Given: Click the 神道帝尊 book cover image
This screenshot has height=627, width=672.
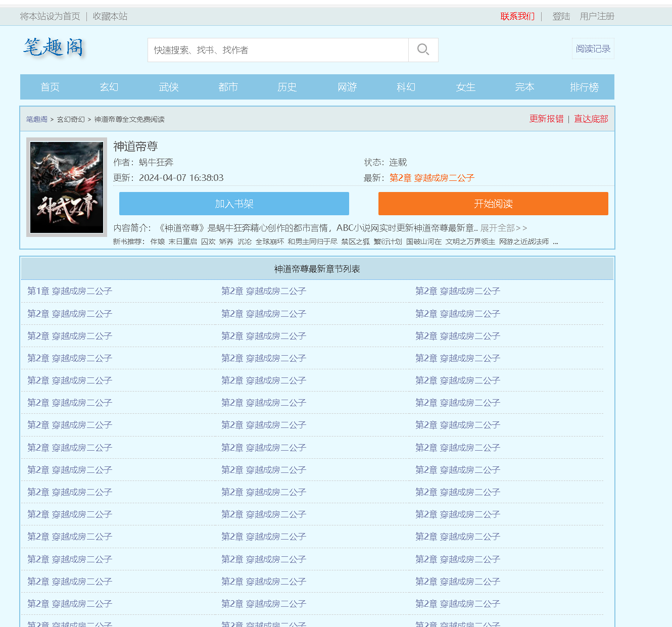Looking at the screenshot, I should click(67, 187).
